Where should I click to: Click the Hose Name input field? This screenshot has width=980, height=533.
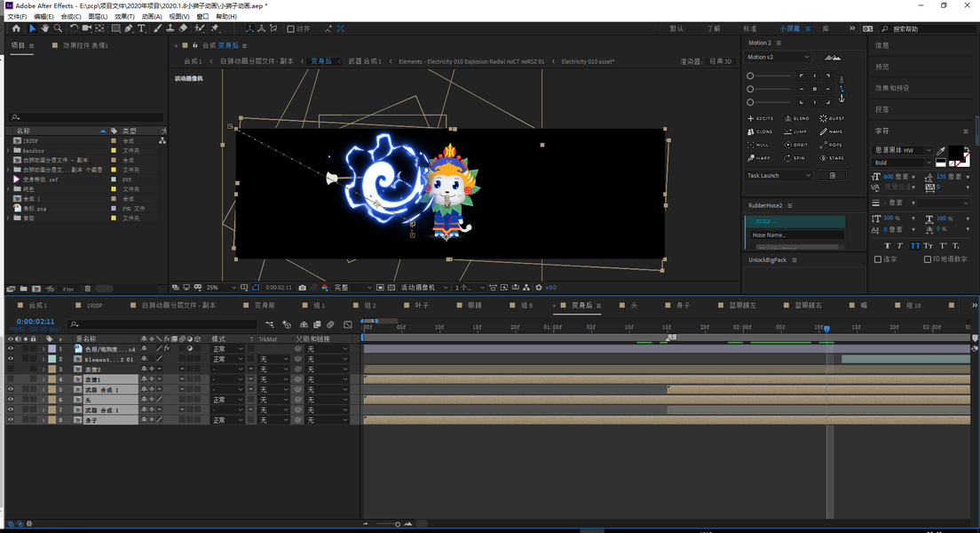point(797,235)
